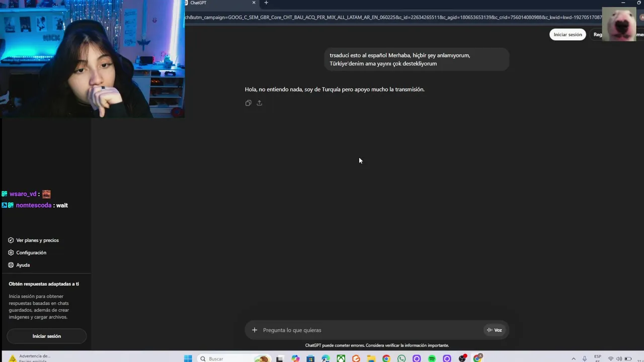Image resolution: width=644 pixels, height=362 pixels.
Task: Click the streamer webcam overlay
Action: [x=93, y=59]
